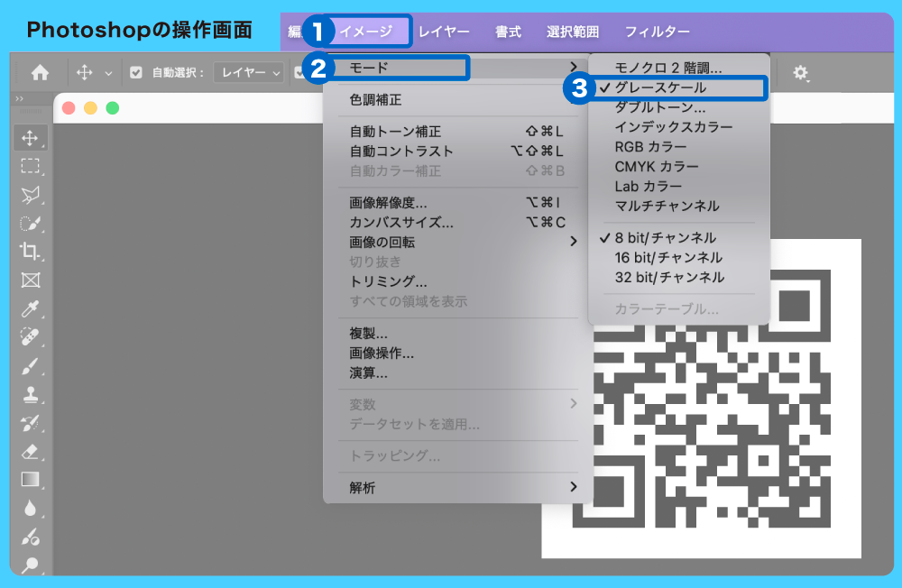
Task: Expand the toolbar with double-arrow icon
Action: [x=20, y=98]
